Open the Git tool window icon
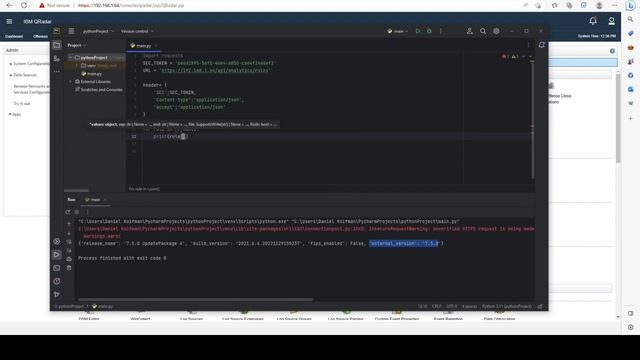This screenshot has height=360, width=640. pyautogui.click(x=57, y=294)
